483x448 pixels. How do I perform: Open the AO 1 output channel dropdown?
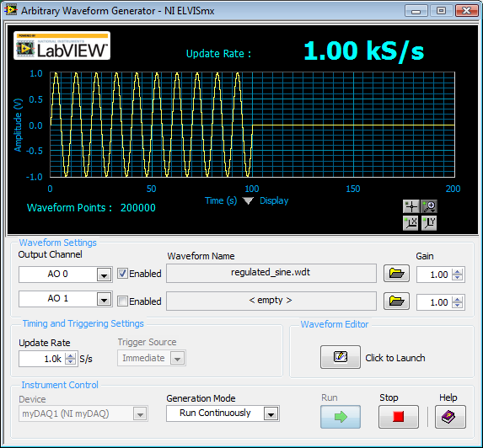(104, 299)
